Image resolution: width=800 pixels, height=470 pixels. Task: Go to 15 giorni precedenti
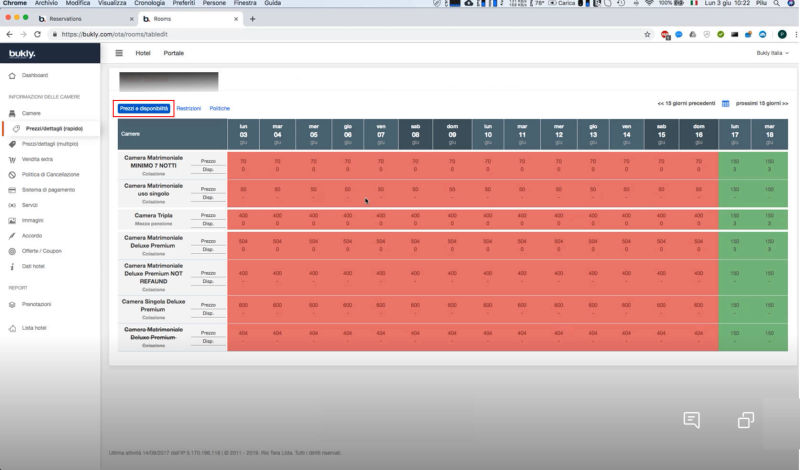pos(686,104)
